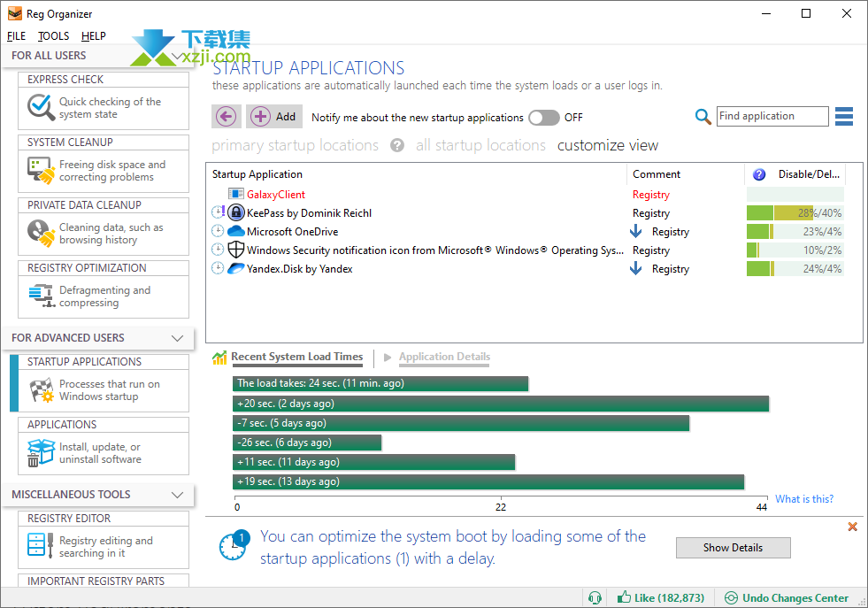Click the plus icon to add
Image resolution: width=868 pixels, height=608 pixels.
(x=260, y=117)
